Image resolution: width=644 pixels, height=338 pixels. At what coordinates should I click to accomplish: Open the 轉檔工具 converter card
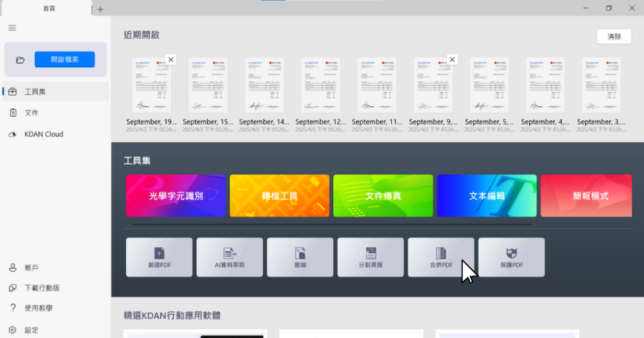[279, 196]
